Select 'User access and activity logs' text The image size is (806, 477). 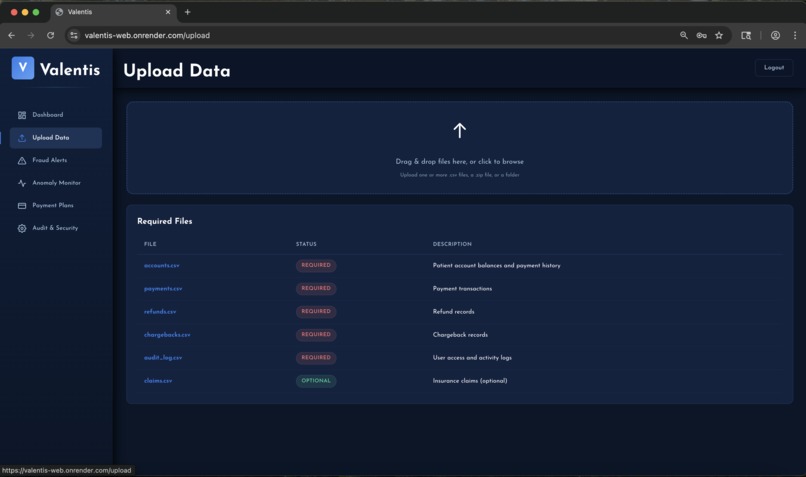click(472, 358)
